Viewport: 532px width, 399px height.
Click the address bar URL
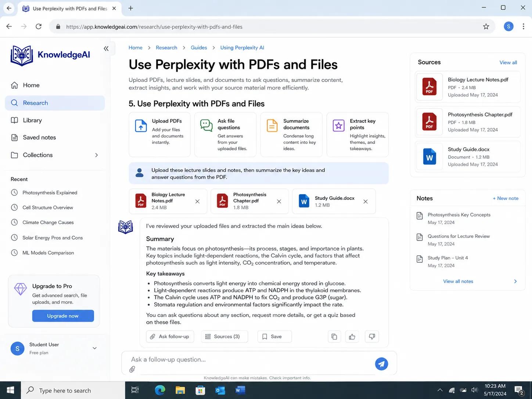[x=154, y=27]
